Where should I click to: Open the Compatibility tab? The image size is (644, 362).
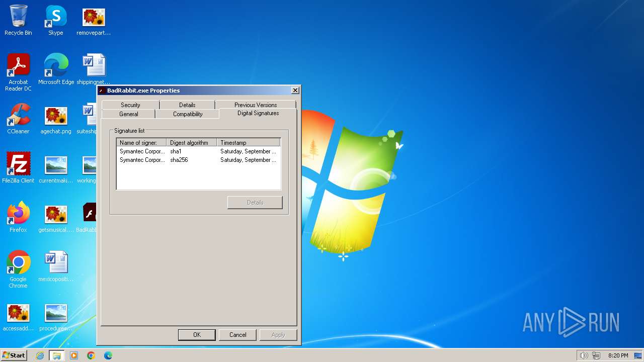point(188,114)
